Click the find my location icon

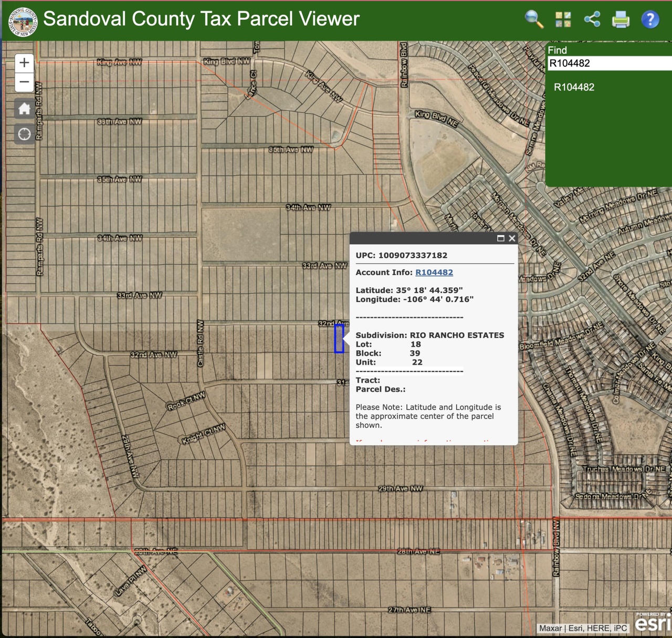(x=24, y=134)
